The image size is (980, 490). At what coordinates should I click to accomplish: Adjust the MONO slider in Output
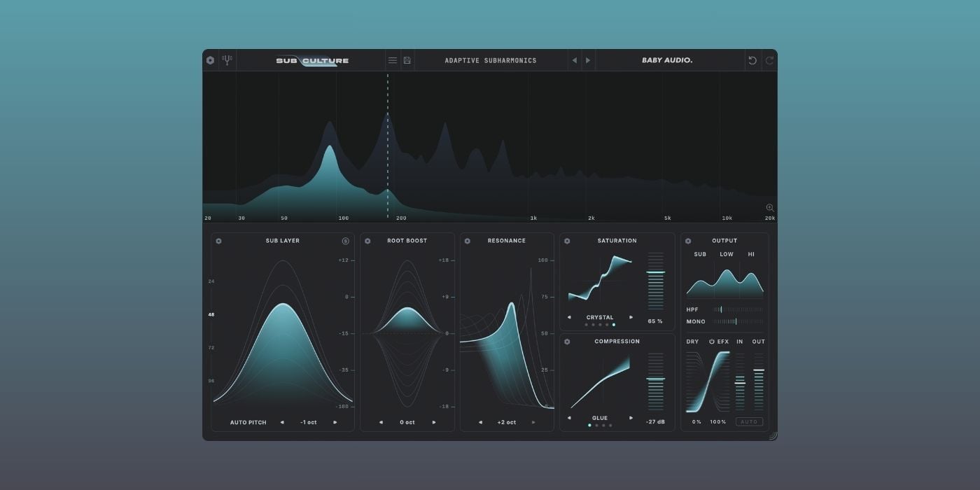pos(738,321)
